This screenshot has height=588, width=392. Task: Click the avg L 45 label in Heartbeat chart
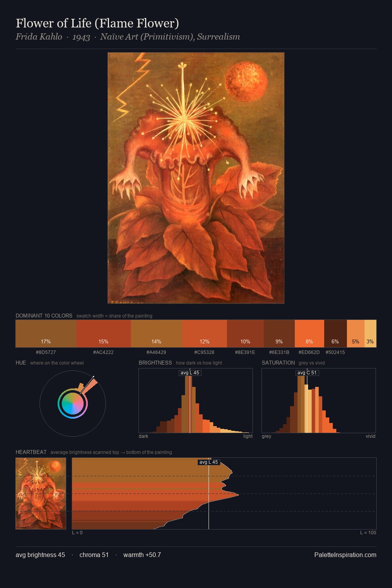(x=209, y=462)
